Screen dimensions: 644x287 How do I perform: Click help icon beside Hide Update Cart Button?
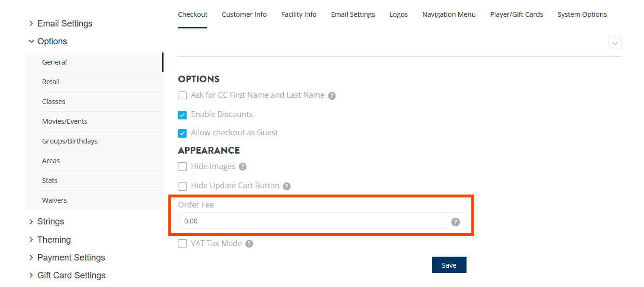click(x=287, y=186)
